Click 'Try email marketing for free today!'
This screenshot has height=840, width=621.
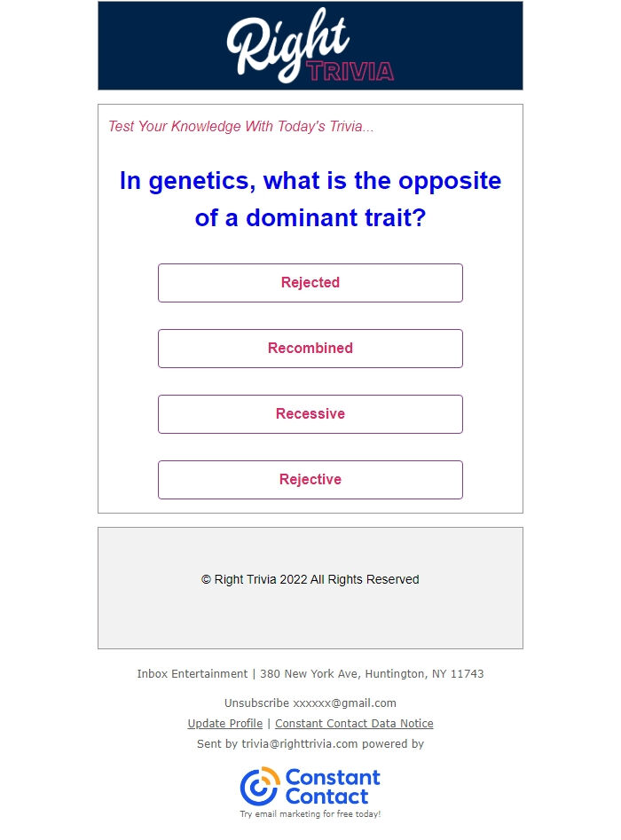coord(310,813)
